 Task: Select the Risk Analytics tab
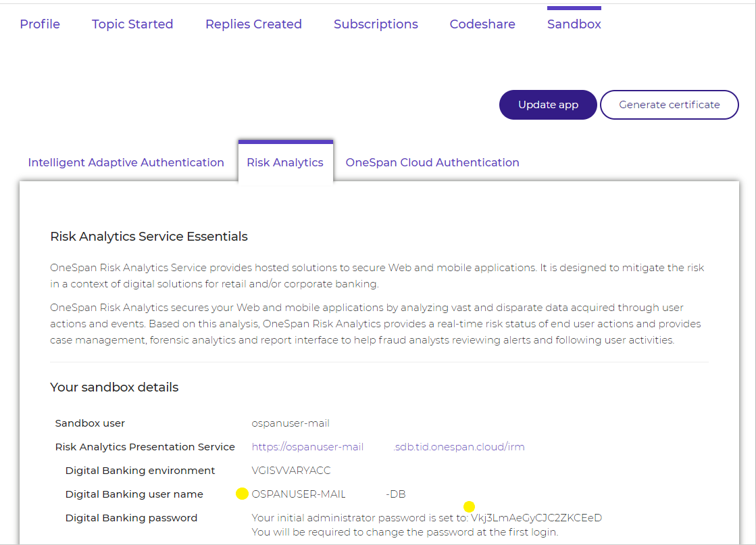click(285, 163)
